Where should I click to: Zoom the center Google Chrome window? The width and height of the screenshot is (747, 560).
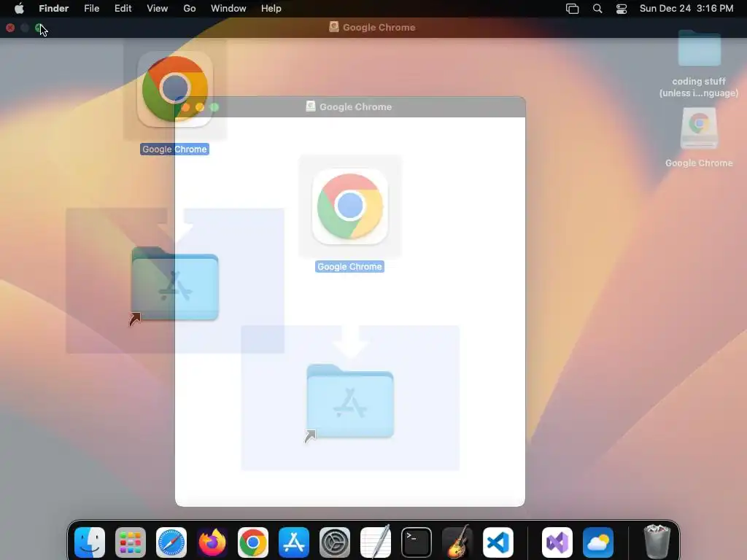point(214,107)
